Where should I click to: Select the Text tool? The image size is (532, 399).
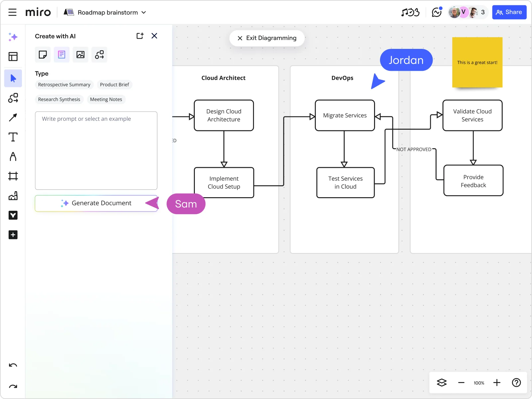coord(13,137)
